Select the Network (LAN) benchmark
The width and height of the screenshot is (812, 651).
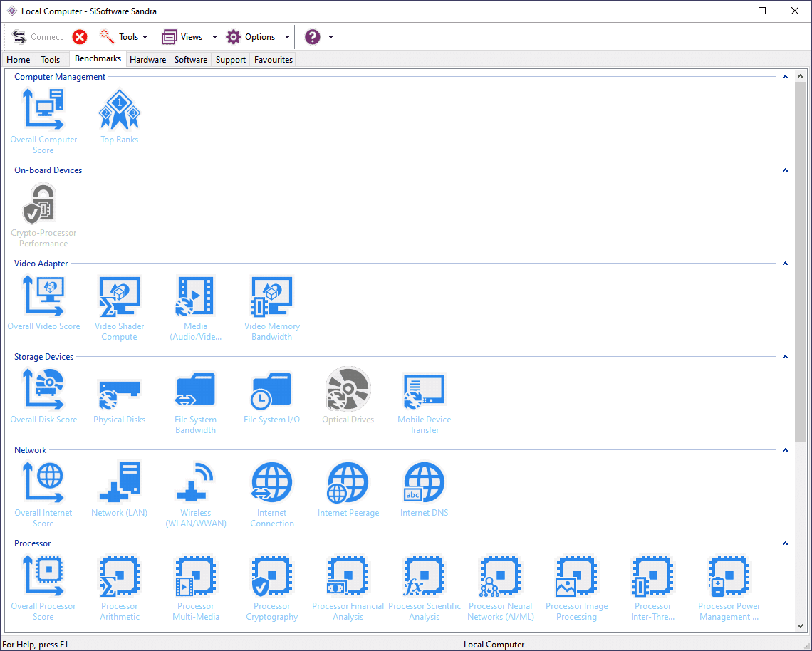[120, 489]
